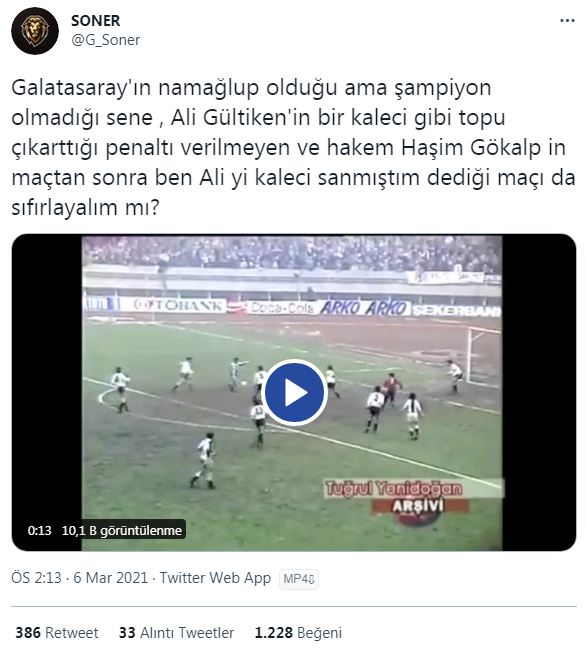
Task: Click the 6 Mar 2021 date
Action: pos(111,578)
